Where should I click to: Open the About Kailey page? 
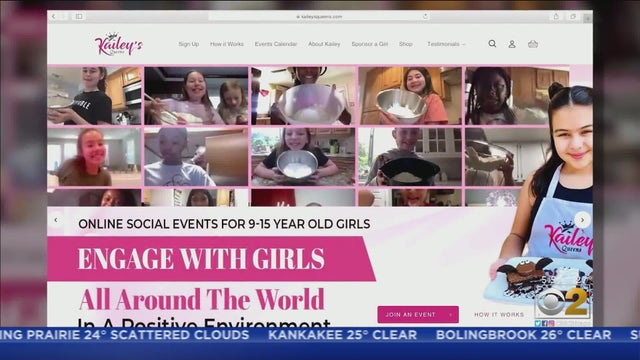[324, 44]
